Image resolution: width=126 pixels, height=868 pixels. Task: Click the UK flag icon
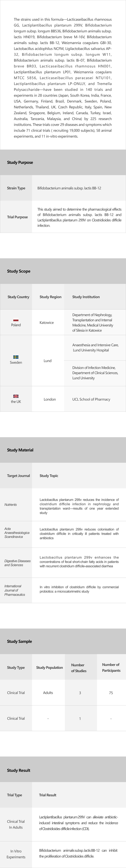coord(16,396)
